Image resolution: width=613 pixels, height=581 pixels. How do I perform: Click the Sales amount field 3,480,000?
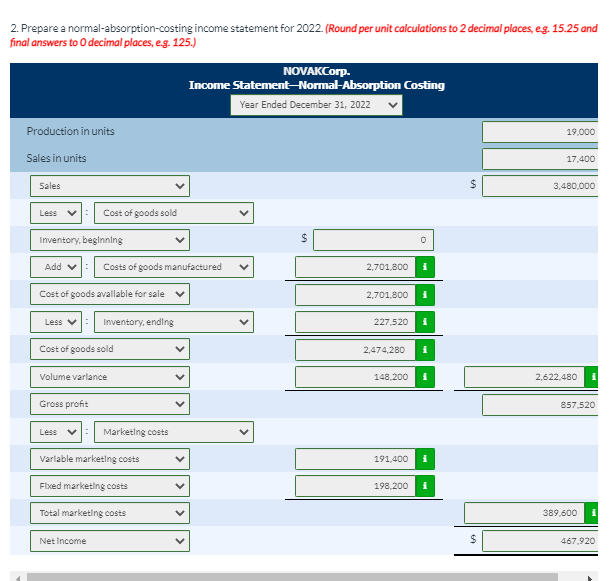540,186
